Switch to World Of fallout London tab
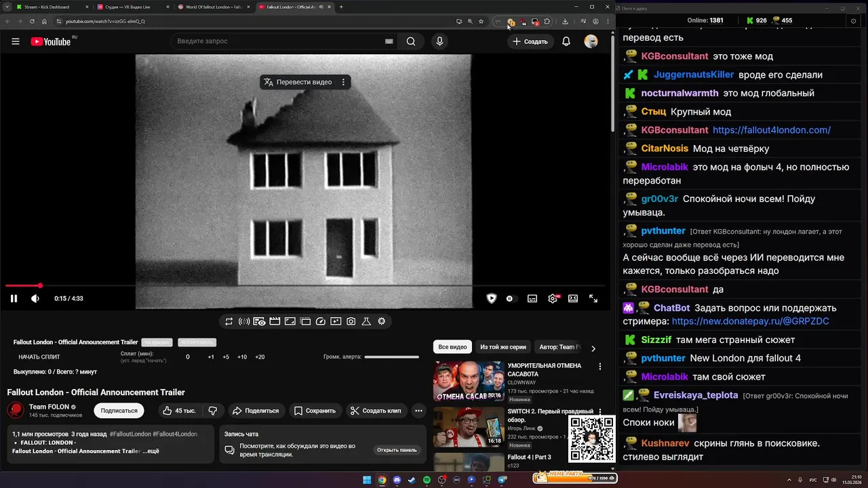 214,7
